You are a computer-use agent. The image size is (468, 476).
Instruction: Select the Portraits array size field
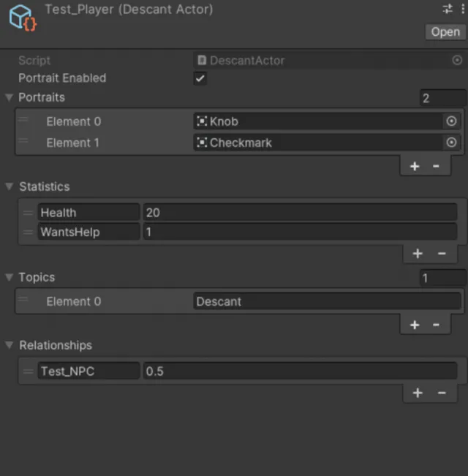click(x=443, y=98)
